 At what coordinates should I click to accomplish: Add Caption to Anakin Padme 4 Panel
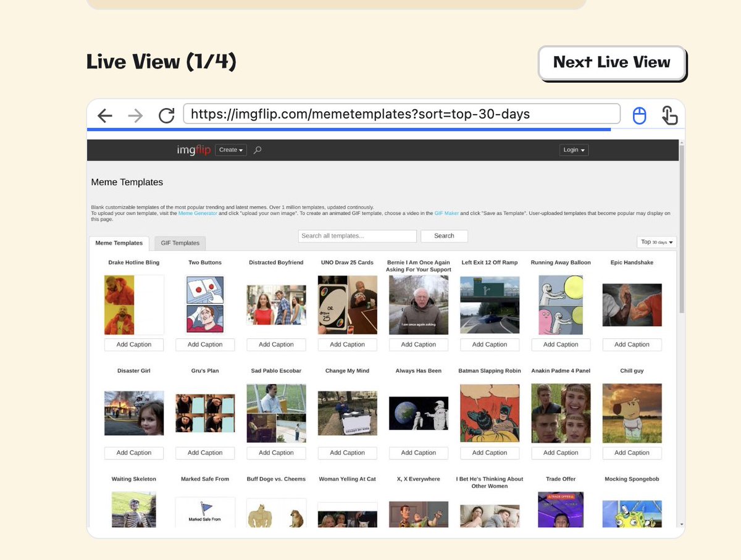pos(561,453)
